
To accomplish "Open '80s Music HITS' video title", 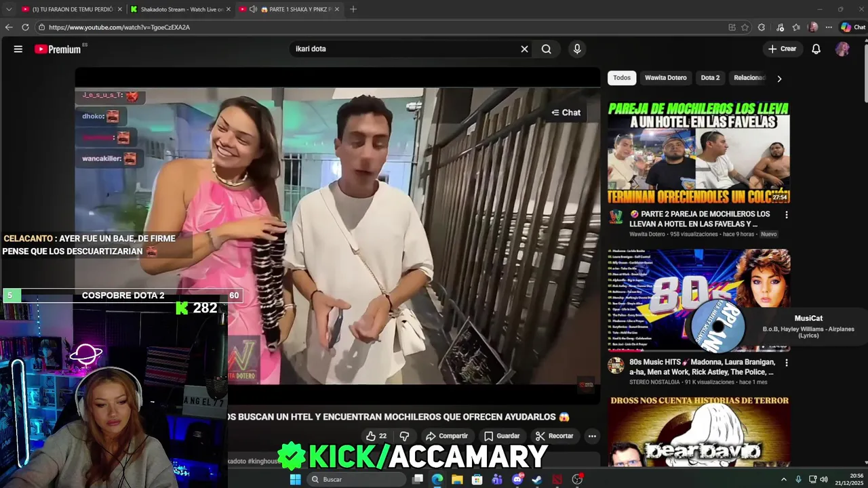I will [702, 367].
